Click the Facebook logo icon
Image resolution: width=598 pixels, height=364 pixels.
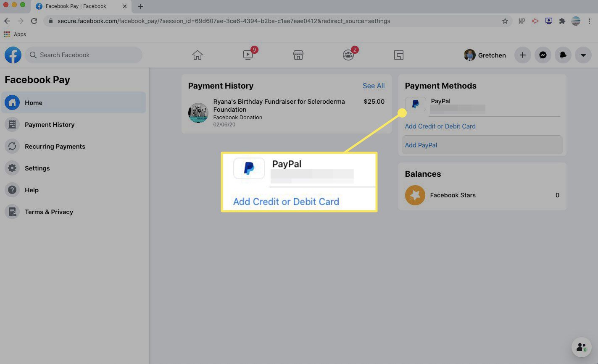(x=13, y=55)
